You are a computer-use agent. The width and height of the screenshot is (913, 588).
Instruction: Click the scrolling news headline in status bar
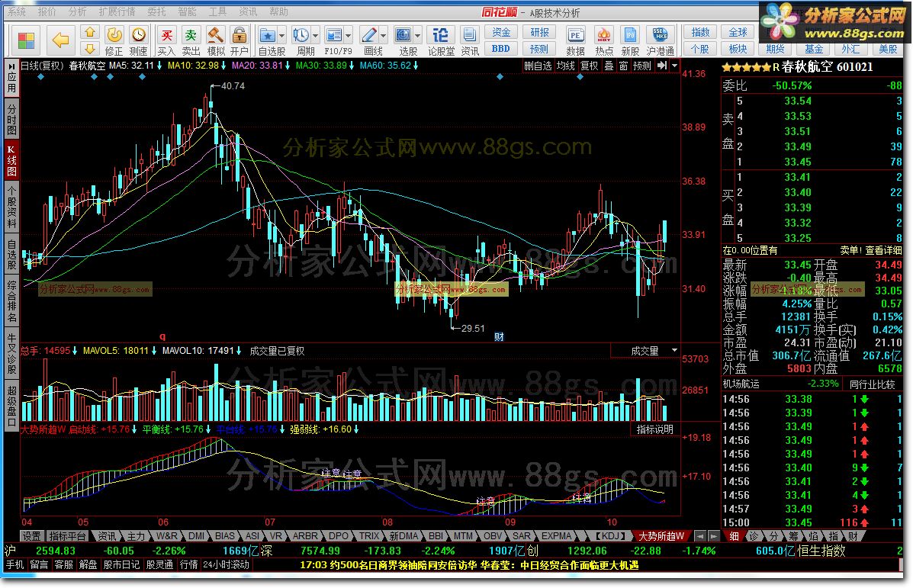tap(469, 564)
